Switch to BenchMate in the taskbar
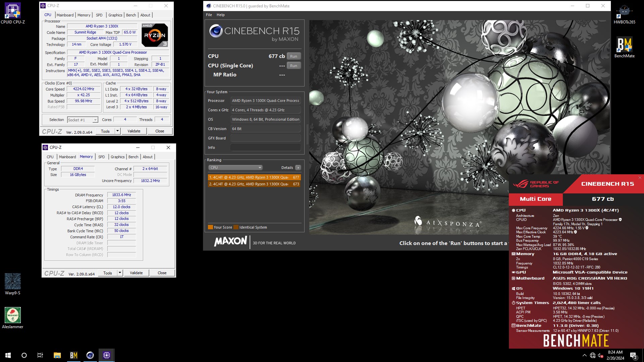644x362 pixels. point(73,355)
